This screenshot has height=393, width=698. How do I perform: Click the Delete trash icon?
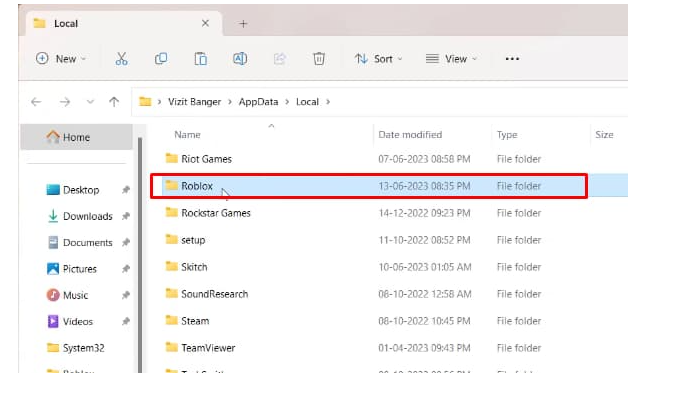[319, 59]
